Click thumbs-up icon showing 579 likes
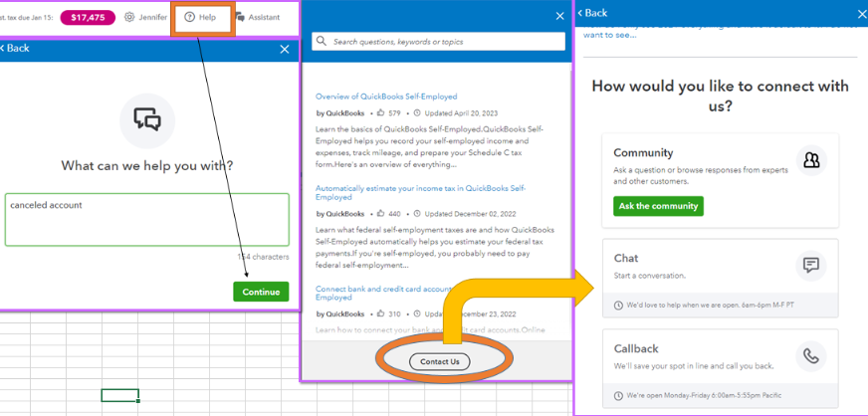This screenshot has width=868, height=416. 380,112
